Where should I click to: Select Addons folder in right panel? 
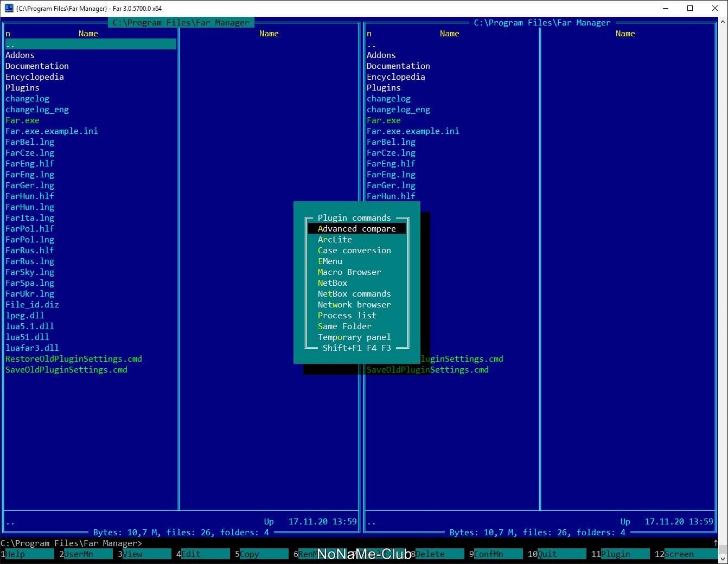tap(381, 55)
